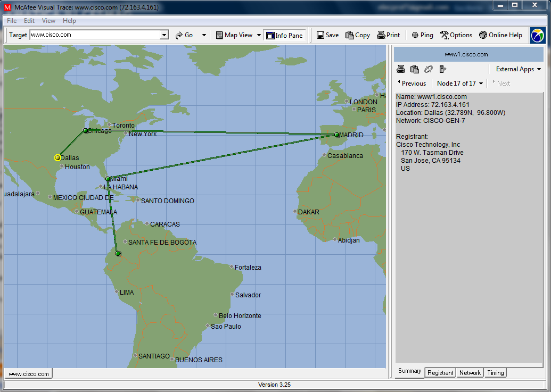The height and width of the screenshot is (392, 551).
Task: Open the Map View in the toolbar
Action: (x=234, y=35)
